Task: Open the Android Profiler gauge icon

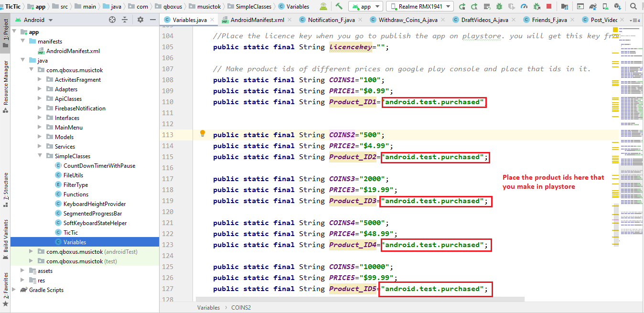Action: (x=524, y=7)
